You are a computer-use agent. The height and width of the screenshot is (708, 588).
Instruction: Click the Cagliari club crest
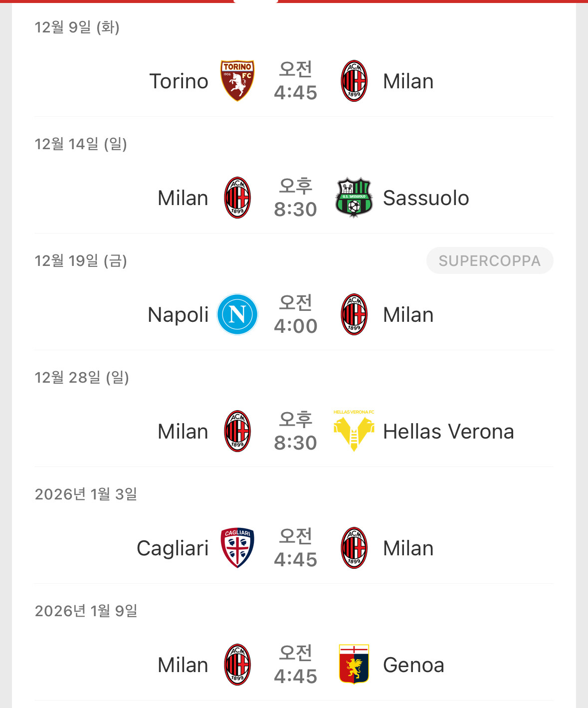tap(237, 548)
